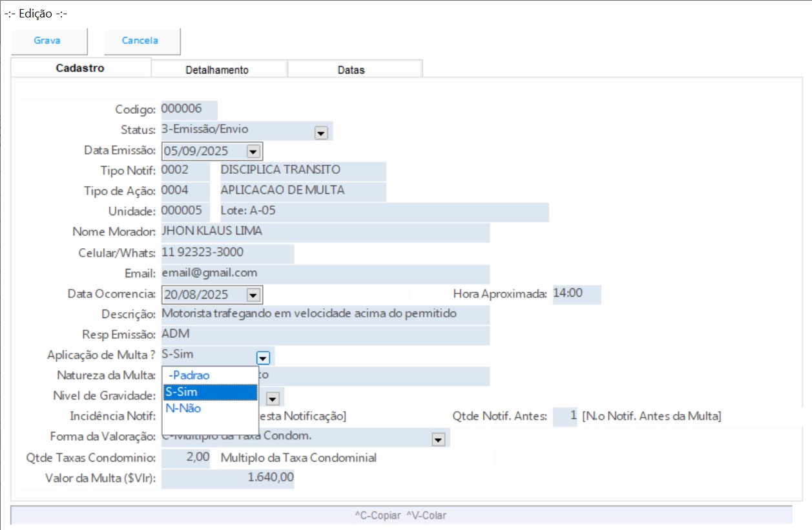Screen dimensions: 812x530
Task: Click the Nome Morador field
Action: (x=324, y=232)
